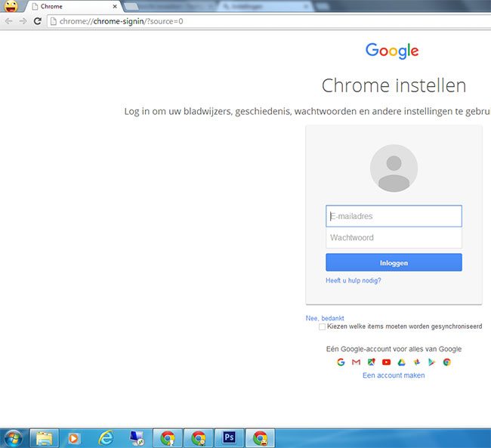
Task: Click the E-mailadres field
Action: [394, 216]
